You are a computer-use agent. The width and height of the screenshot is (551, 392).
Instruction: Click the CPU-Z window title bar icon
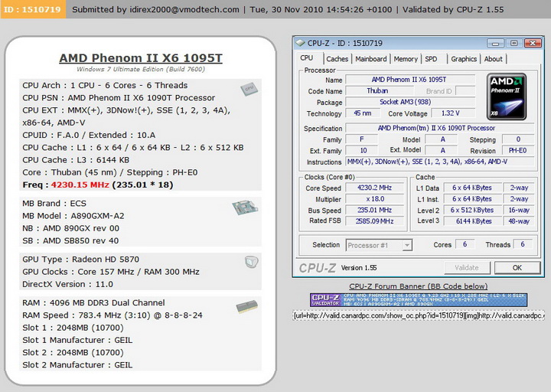300,43
